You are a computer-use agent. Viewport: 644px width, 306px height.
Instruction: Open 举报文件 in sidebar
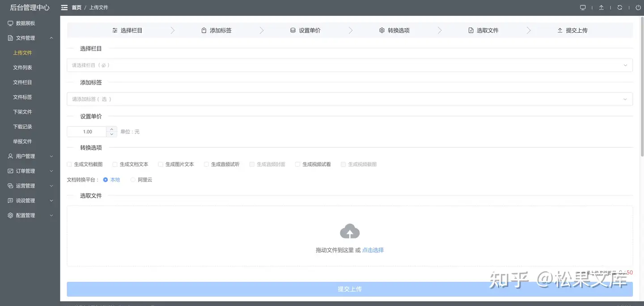coord(22,141)
